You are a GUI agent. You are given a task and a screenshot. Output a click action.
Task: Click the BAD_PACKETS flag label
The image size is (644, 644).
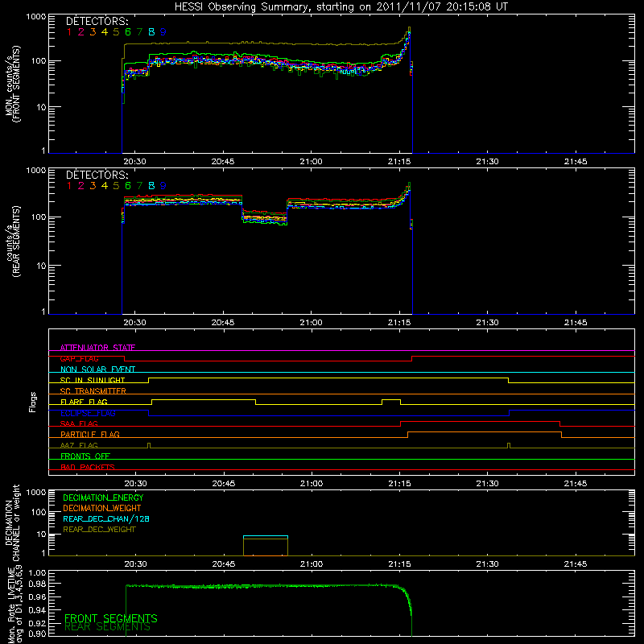pyautogui.click(x=88, y=467)
